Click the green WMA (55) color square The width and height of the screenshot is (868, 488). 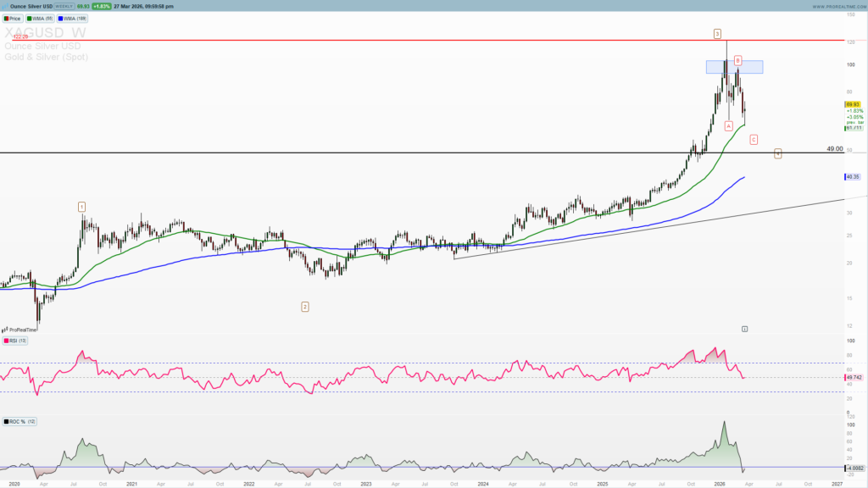point(30,18)
